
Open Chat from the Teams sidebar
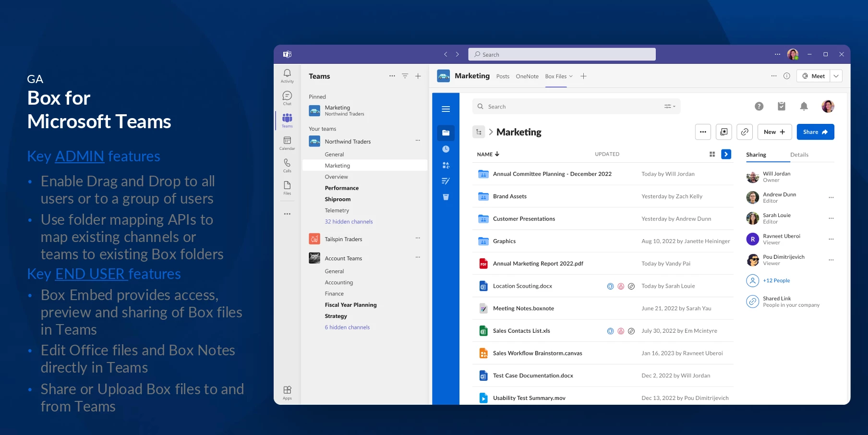pos(287,98)
